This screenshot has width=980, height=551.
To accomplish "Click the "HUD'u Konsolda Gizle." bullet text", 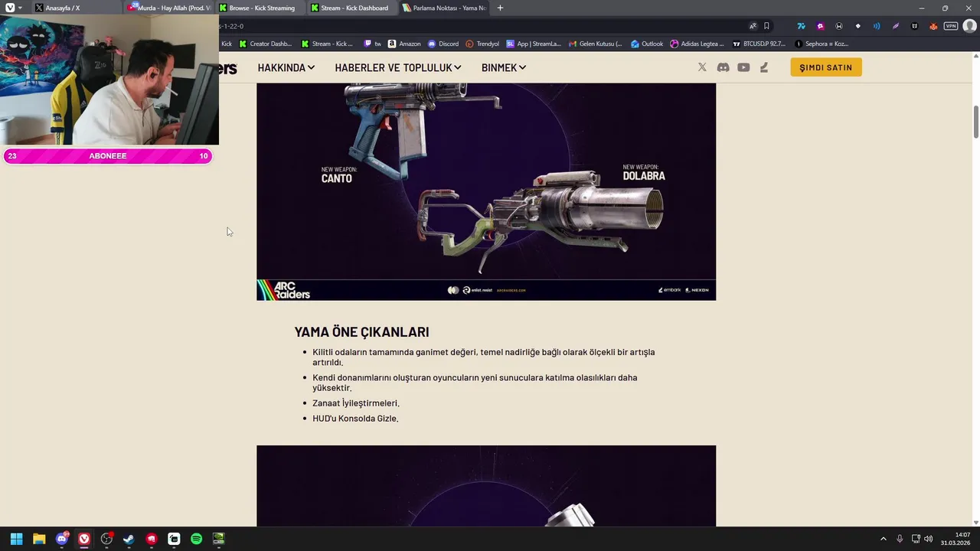I will coord(355,419).
